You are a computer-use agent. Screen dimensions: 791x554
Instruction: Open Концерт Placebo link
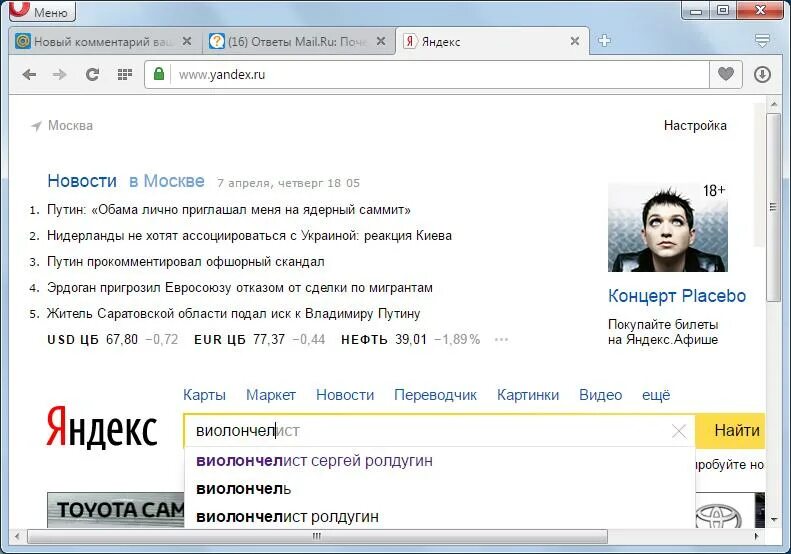pyautogui.click(x=676, y=296)
